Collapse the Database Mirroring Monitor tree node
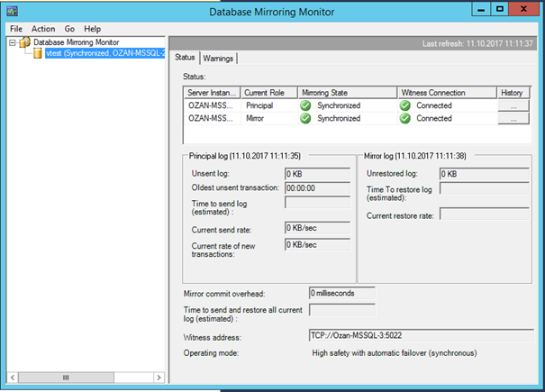545x392 pixels. tap(13, 41)
